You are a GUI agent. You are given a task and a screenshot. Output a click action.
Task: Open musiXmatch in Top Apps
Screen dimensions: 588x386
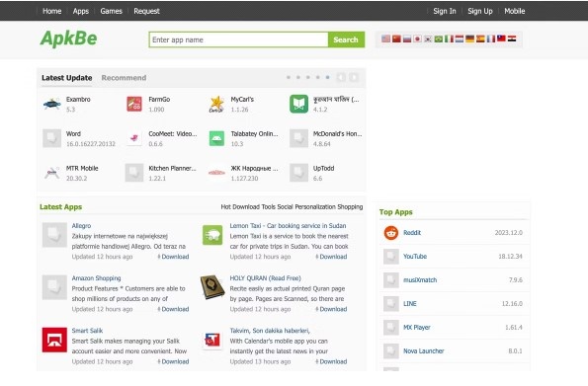(420, 280)
